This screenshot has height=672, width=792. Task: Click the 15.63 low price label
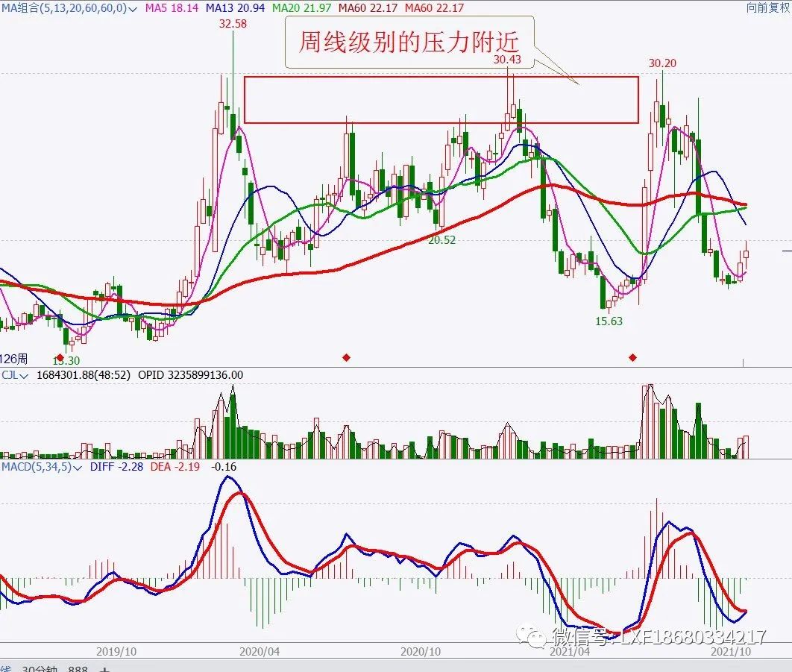tap(609, 321)
